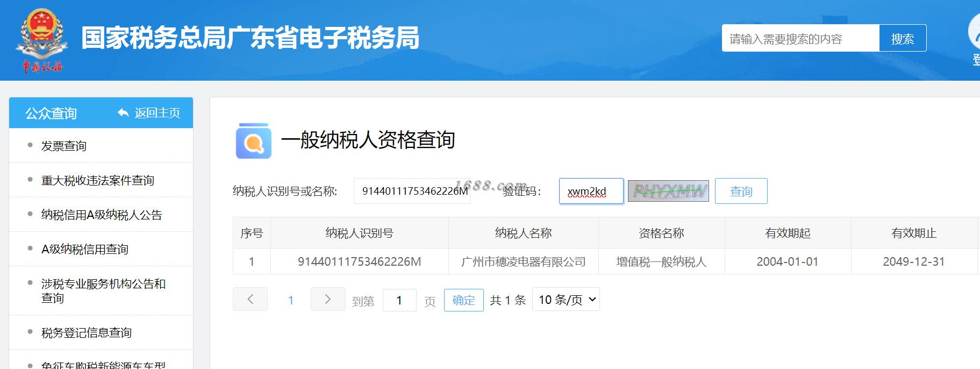Click the end date 2049-12-31 cell
Image resolution: width=980 pixels, height=369 pixels.
(x=914, y=261)
